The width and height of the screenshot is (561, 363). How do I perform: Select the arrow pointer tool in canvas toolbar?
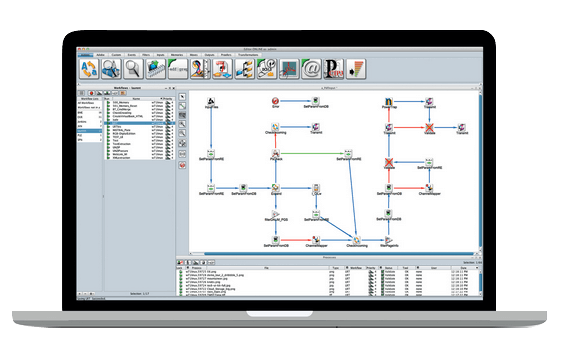(182, 97)
